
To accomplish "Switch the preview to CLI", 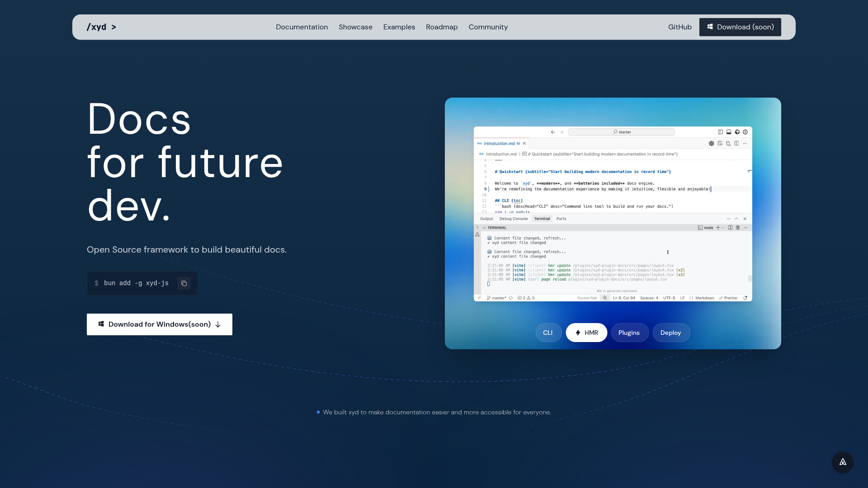I will (x=548, y=333).
